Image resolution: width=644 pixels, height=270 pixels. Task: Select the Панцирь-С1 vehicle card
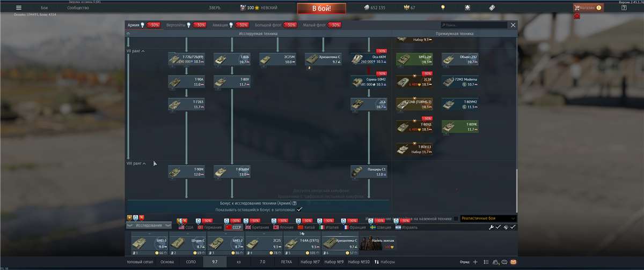(369, 171)
